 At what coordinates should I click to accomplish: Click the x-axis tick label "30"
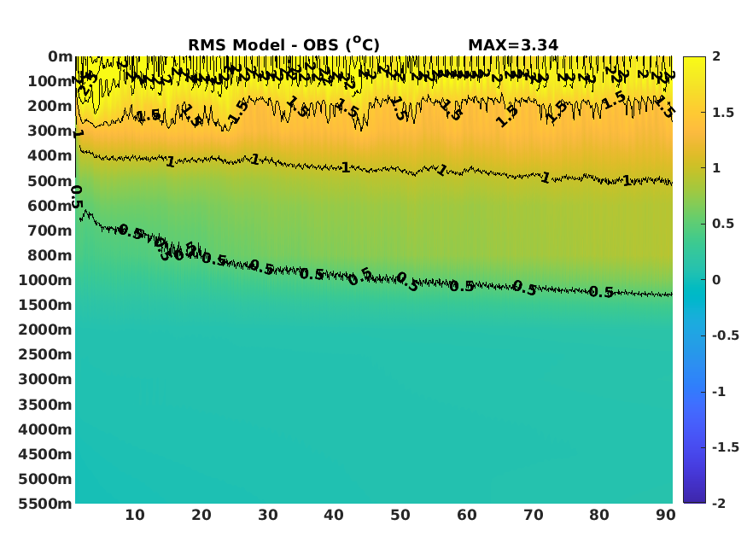(x=268, y=516)
